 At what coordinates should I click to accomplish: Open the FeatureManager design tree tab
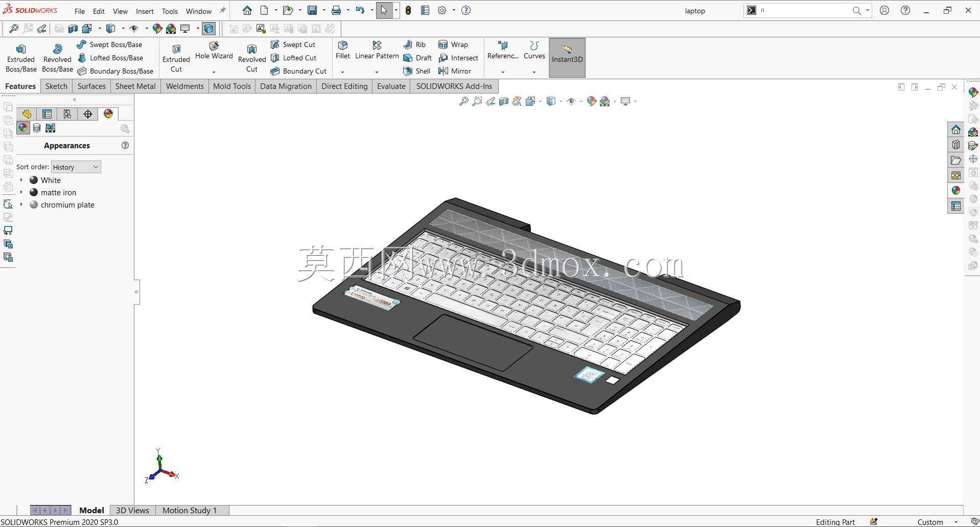(x=27, y=114)
